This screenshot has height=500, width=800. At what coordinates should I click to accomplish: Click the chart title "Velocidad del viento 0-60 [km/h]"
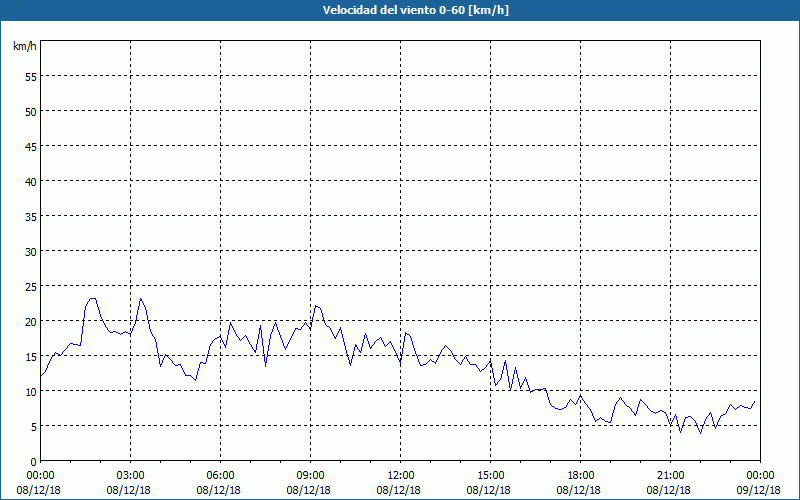tap(416, 10)
